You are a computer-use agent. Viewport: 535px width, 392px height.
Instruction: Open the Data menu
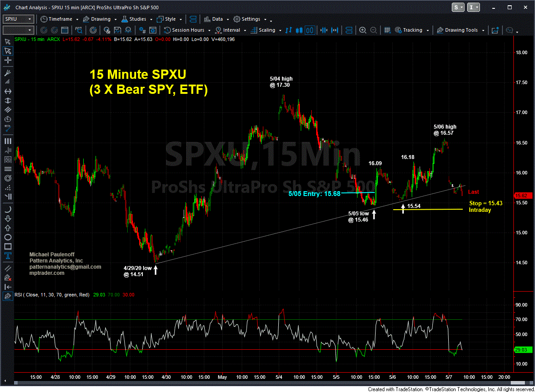tap(216, 19)
